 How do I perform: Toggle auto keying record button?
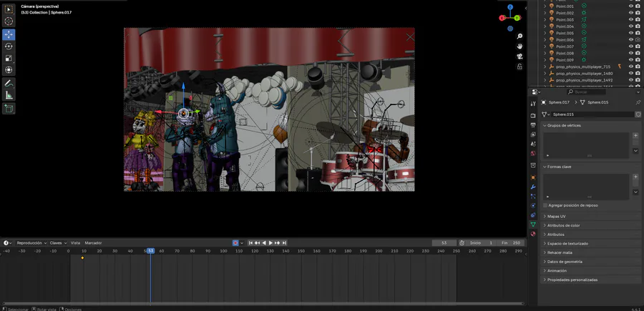pos(235,243)
